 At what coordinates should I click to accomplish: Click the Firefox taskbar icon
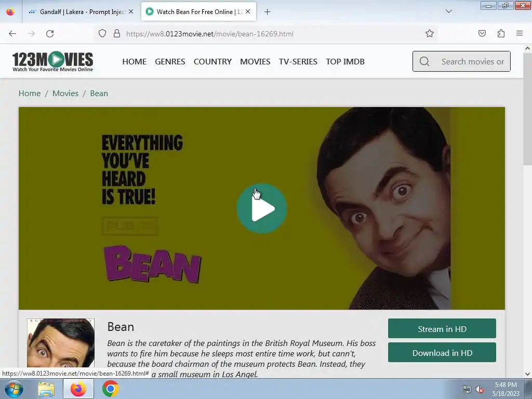pos(78,389)
